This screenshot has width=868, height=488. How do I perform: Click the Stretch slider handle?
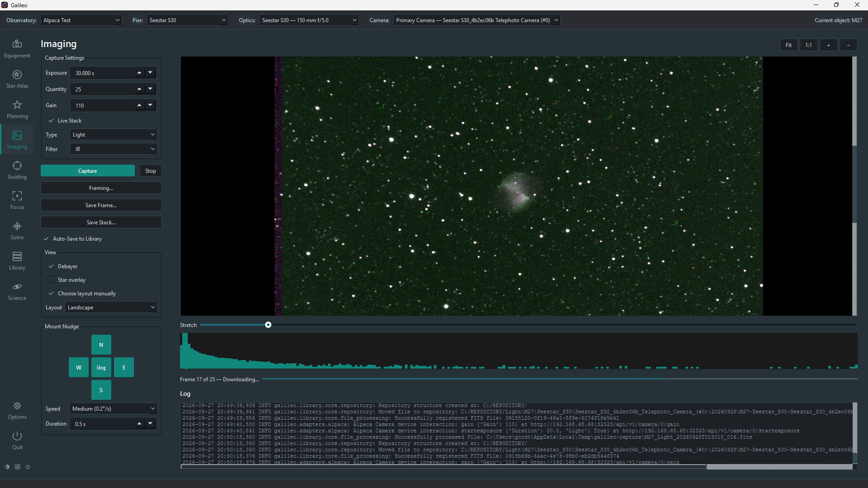[x=268, y=325]
